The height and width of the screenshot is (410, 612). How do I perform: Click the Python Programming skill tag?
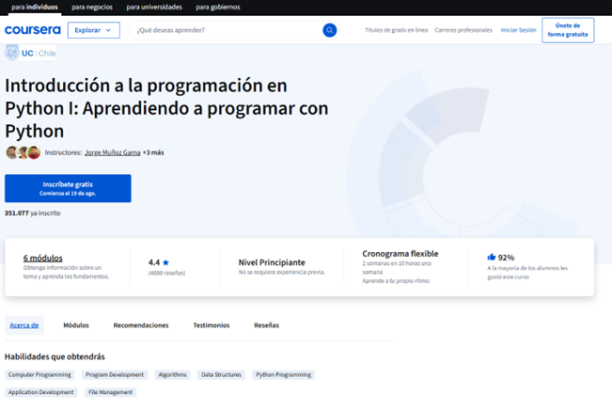click(x=282, y=375)
